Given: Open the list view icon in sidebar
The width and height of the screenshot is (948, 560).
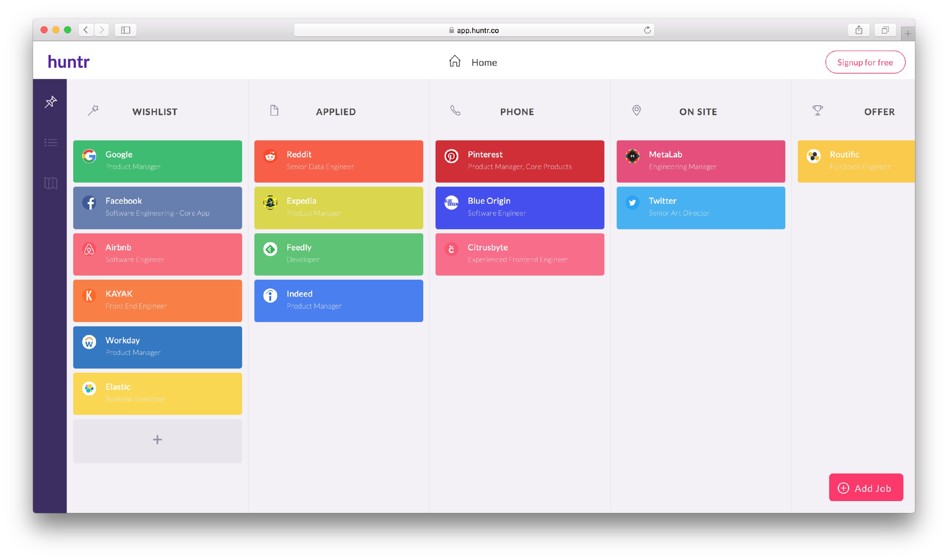Looking at the screenshot, I should 51,143.
